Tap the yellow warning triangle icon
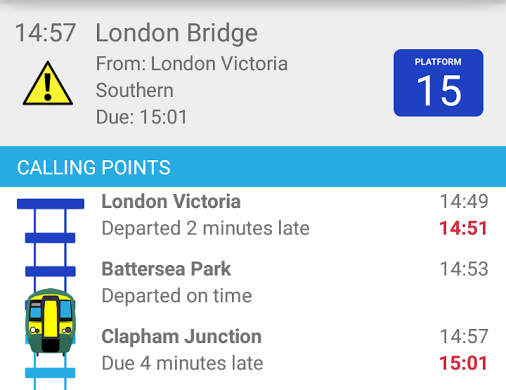 (48, 83)
